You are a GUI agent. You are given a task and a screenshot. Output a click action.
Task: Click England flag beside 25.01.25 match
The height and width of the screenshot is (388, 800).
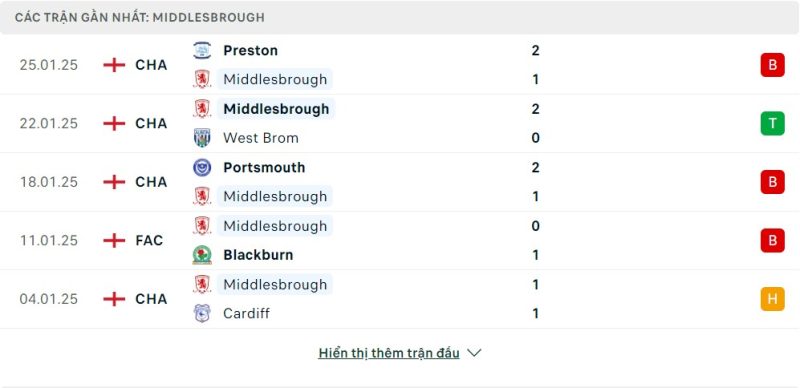[x=114, y=65]
